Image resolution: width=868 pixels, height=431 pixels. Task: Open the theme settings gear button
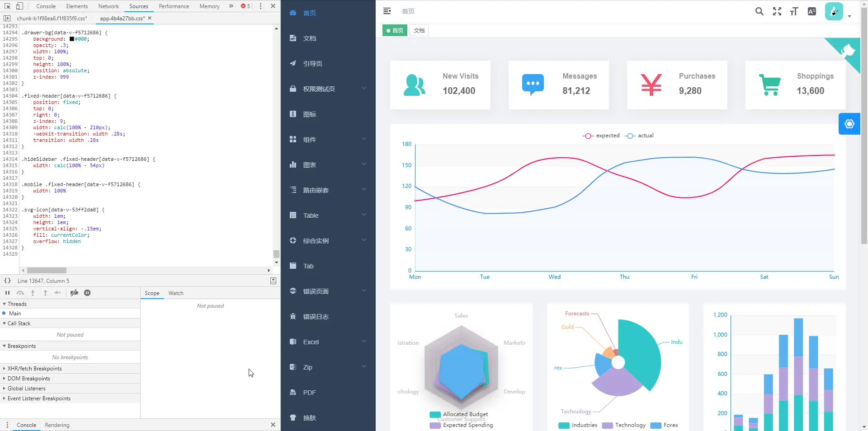[x=849, y=124]
